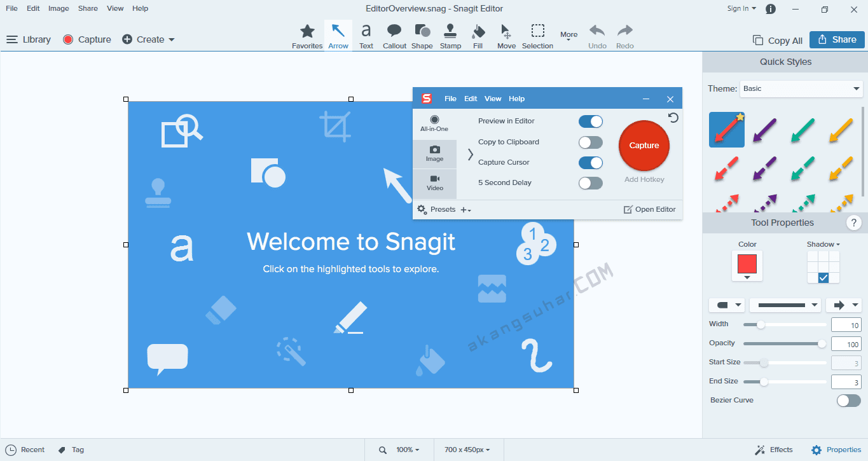
Task: Open the Sign In dropdown
Action: pyautogui.click(x=741, y=8)
